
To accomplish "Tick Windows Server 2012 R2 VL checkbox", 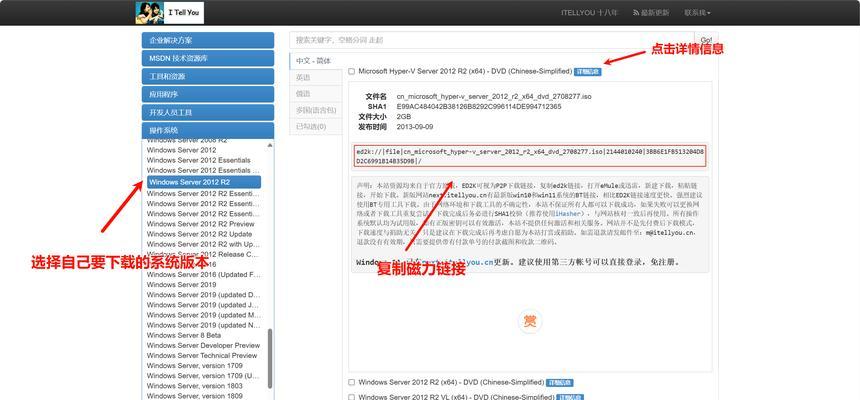I will click(352, 397).
